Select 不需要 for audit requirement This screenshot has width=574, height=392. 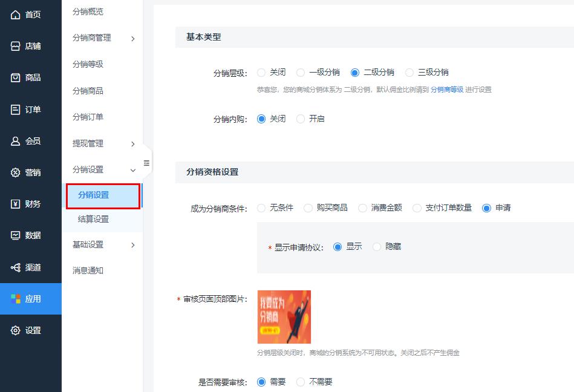coord(301,382)
